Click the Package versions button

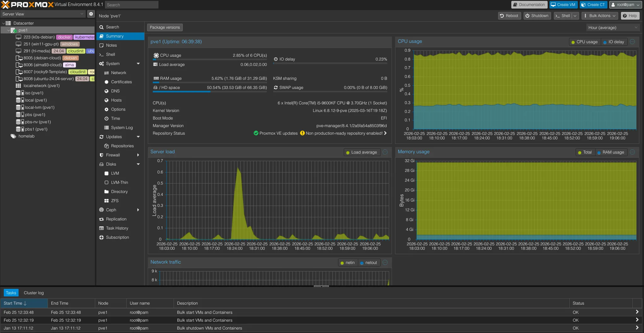[165, 27]
